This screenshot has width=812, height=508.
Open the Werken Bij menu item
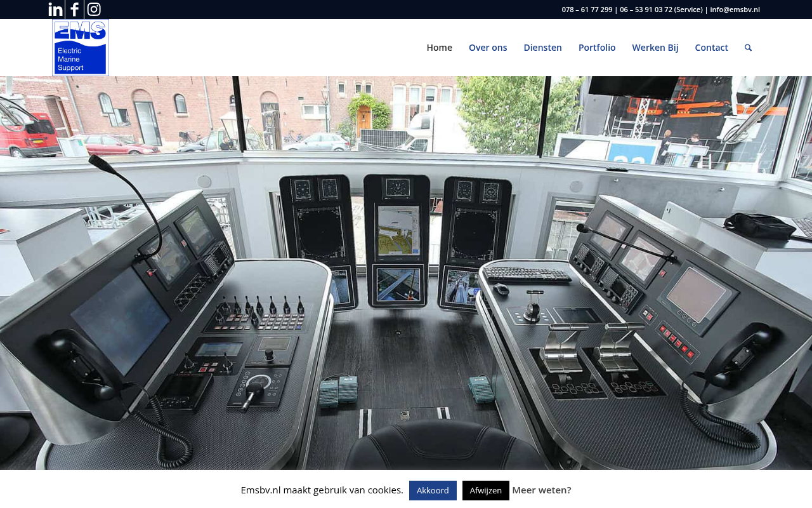pyautogui.click(x=655, y=48)
